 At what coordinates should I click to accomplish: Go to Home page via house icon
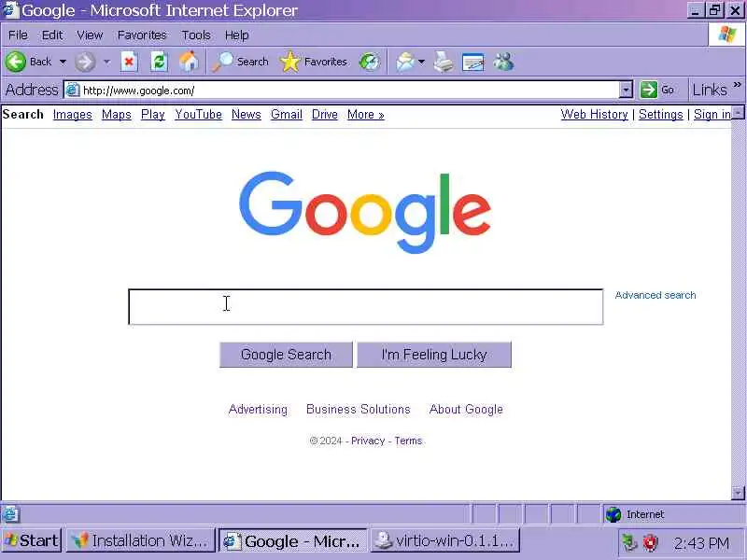(x=190, y=62)
